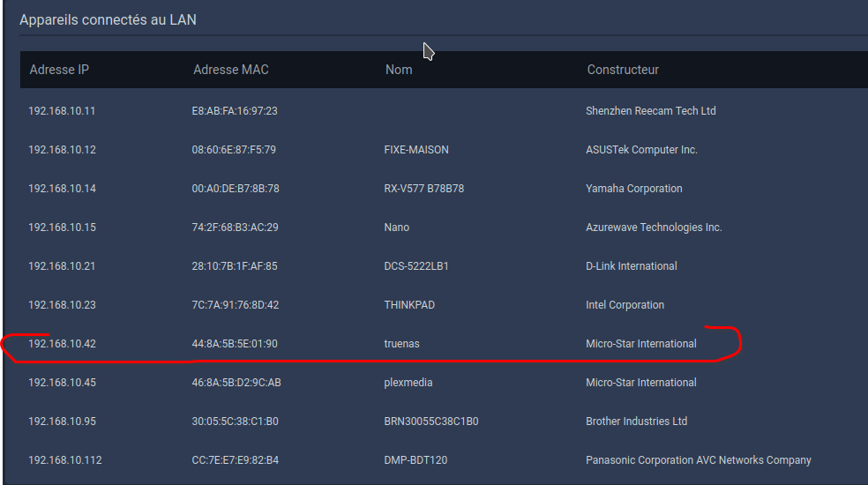Click the BRN30055C38C1B0 device name
The width and height of the screenshot is (868, 485).
[x=431, y=421]
